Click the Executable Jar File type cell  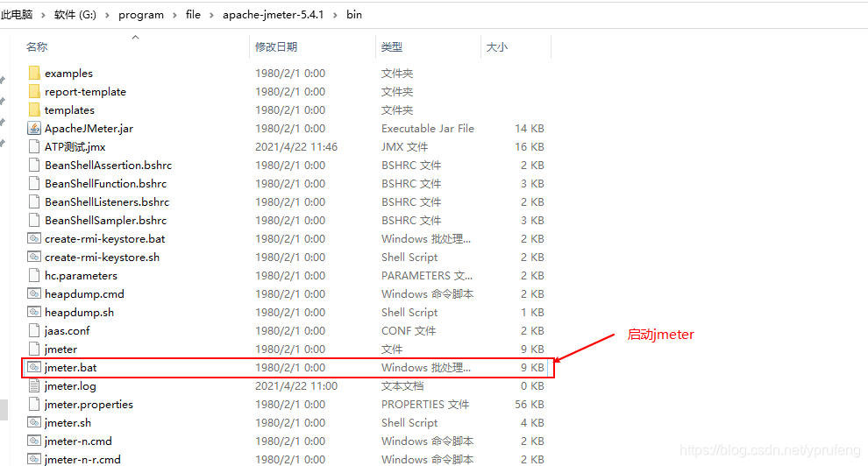(x=427, y=128)
